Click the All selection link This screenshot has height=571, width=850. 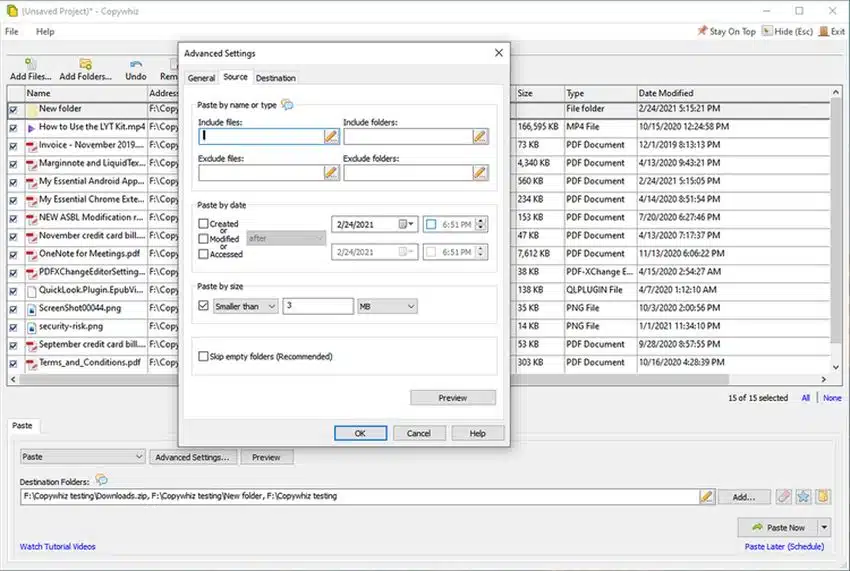[806, 398]
